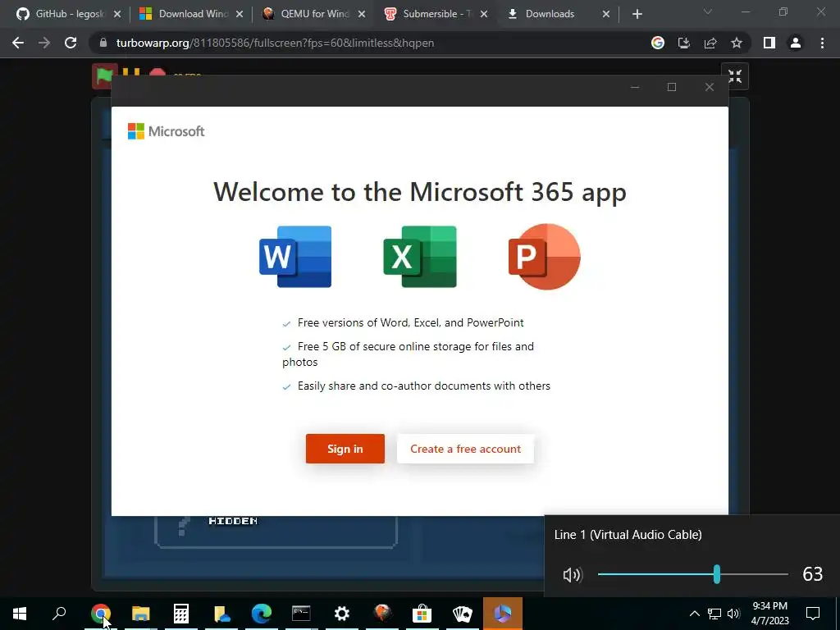This screenshot has width=840, height=630.
Task: Mute Line 1 speaker icon
Action: [572, 575]
